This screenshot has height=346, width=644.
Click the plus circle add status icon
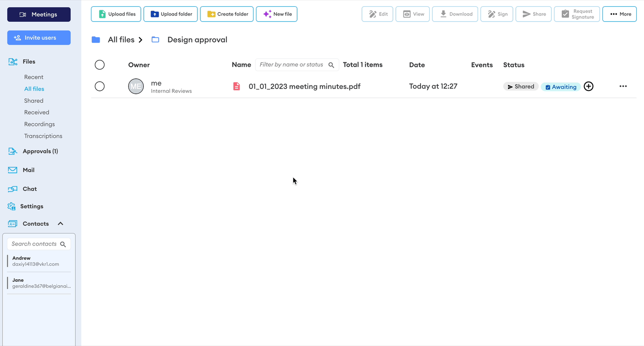(588, 86)
